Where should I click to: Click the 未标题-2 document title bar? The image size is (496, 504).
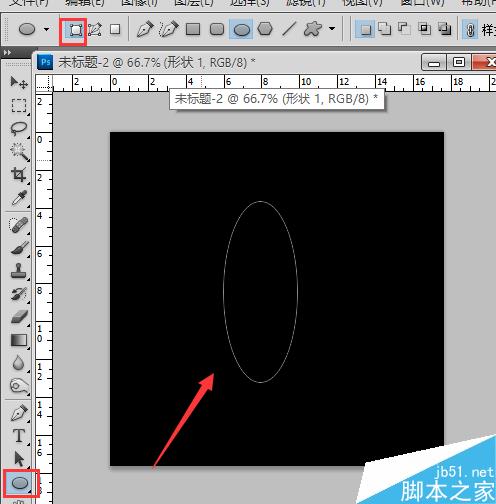coord(157,62)
